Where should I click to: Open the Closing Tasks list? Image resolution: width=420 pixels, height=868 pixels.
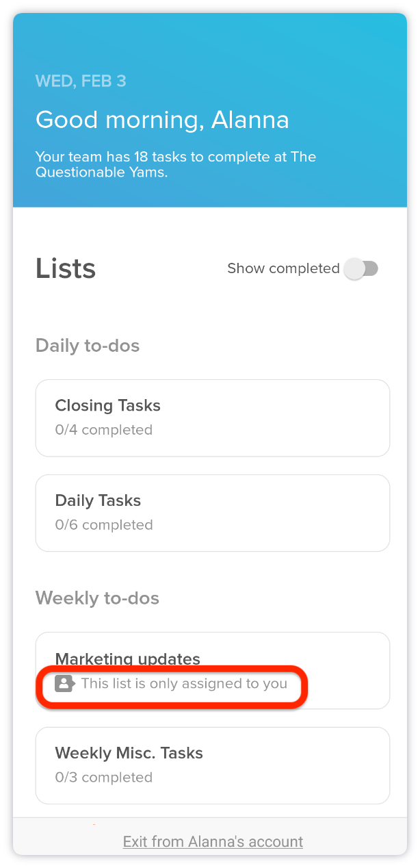tap(212, 418)
